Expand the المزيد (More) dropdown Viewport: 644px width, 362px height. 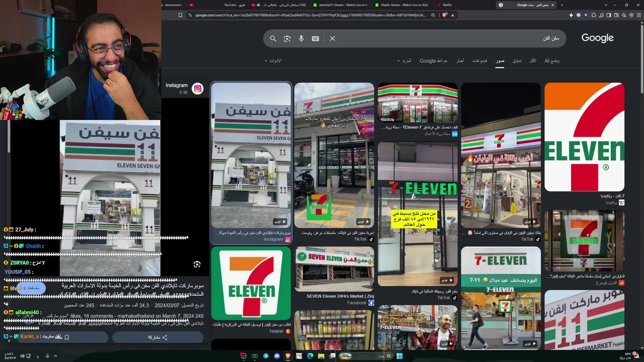[x=404, y=61]
